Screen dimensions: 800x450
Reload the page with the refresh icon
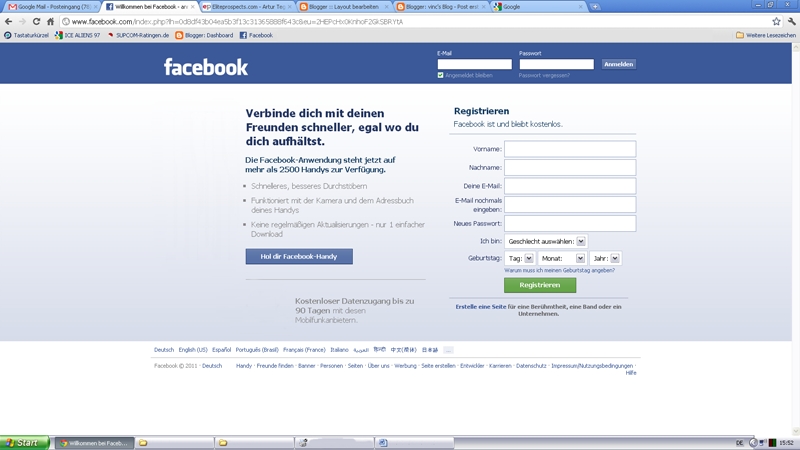[36, 21]
